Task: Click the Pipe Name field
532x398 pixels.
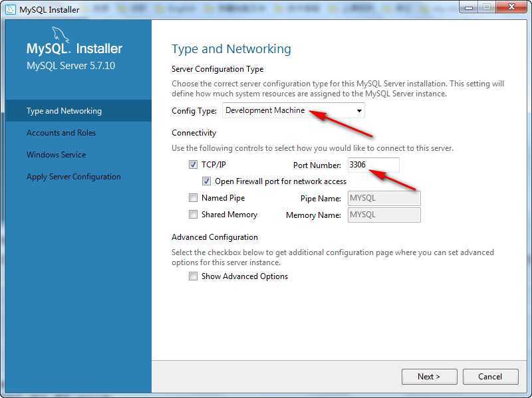Action: 384,198
